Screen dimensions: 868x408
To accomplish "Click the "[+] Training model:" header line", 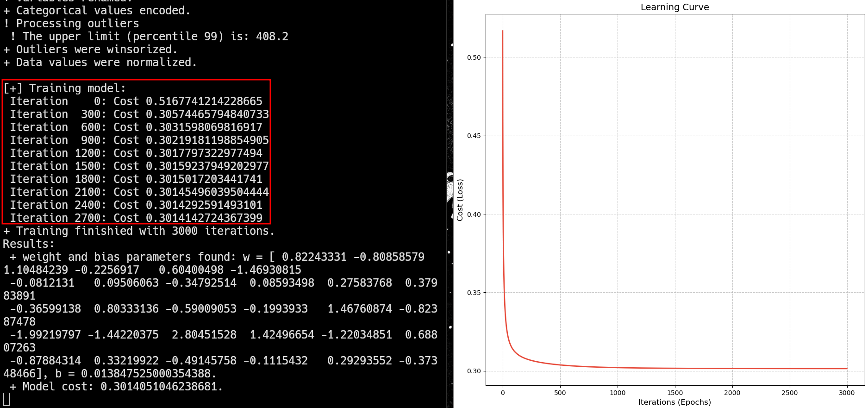I will 64,88.
